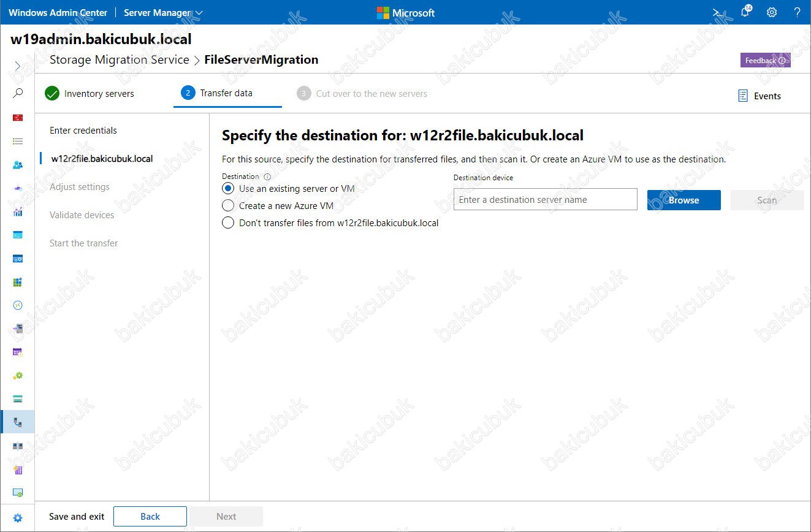This screenshot has width=811, height=532.
Task: Open the help question mark icon
Action: pyautogui.click(x=798, y=12)
